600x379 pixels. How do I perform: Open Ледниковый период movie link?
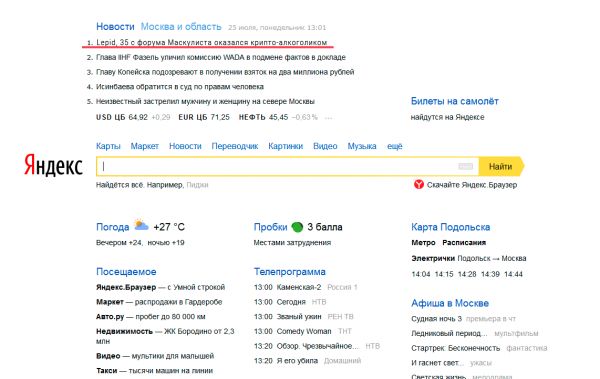point(450,333)
